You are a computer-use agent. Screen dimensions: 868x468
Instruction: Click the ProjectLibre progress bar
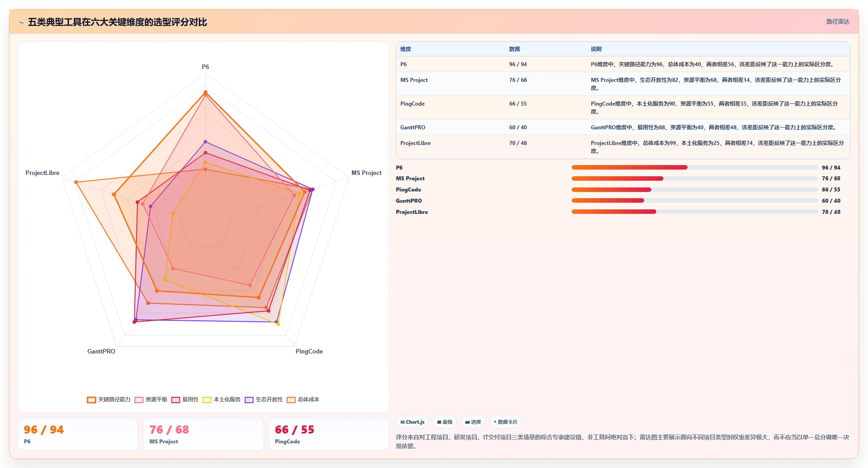(694, 212)
